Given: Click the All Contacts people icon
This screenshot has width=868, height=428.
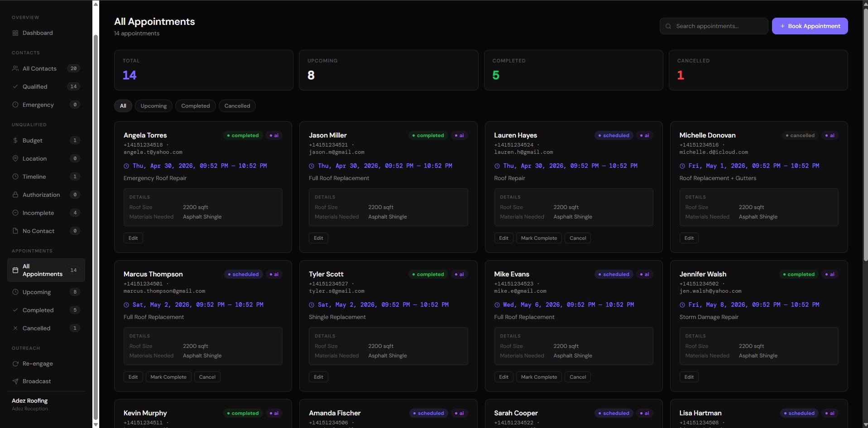Looking at the screenshot, I should tap(15, 68).
